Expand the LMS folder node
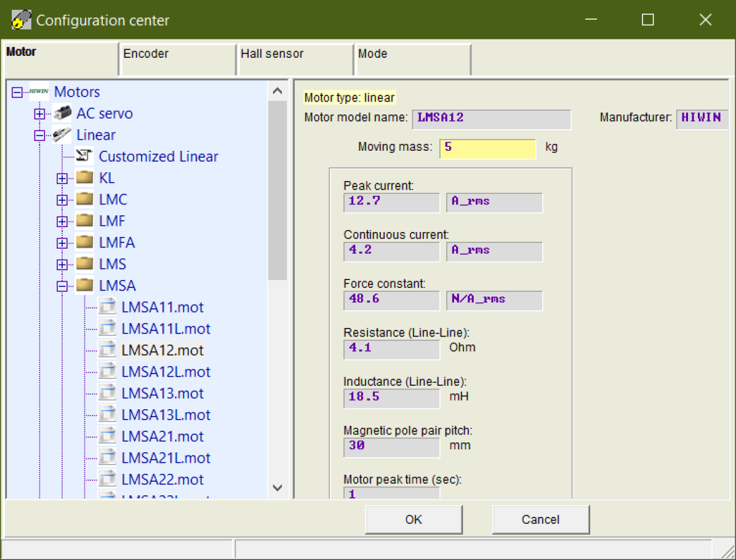This screenshot has height=560, width=736. (62, 265)
